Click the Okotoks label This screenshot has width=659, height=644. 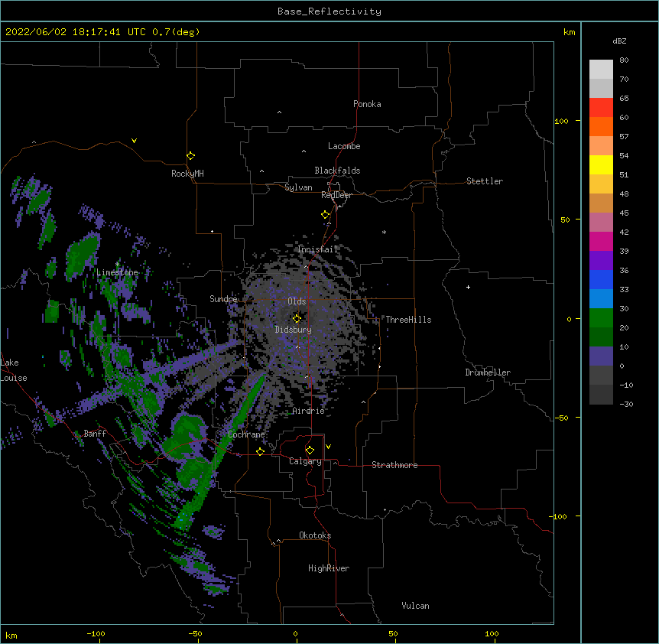tap(315, 535)
